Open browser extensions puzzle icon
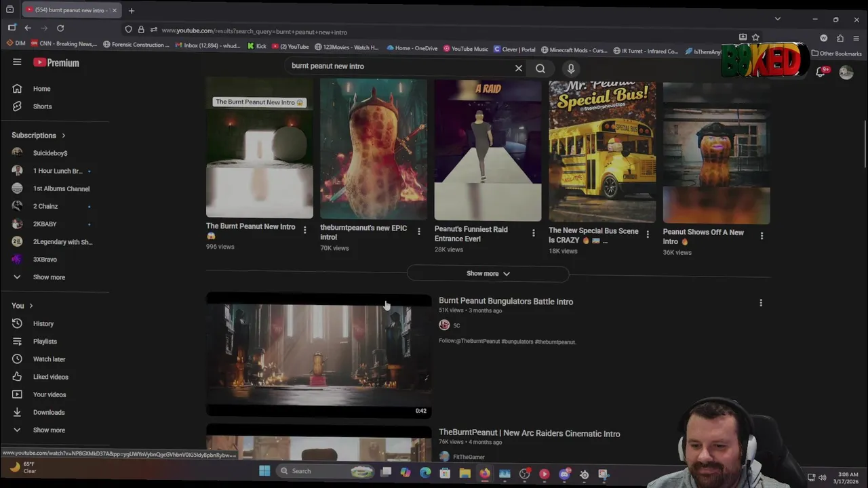 840,39
